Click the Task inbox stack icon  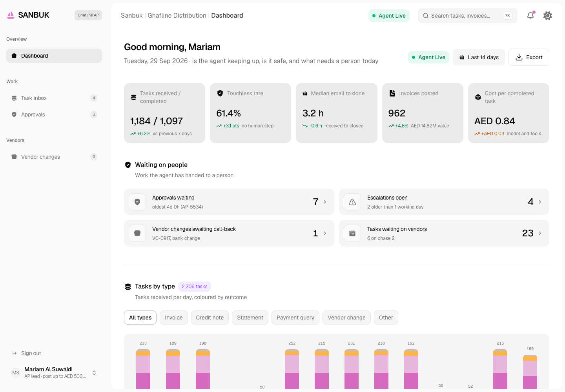(x=14, y=98)
